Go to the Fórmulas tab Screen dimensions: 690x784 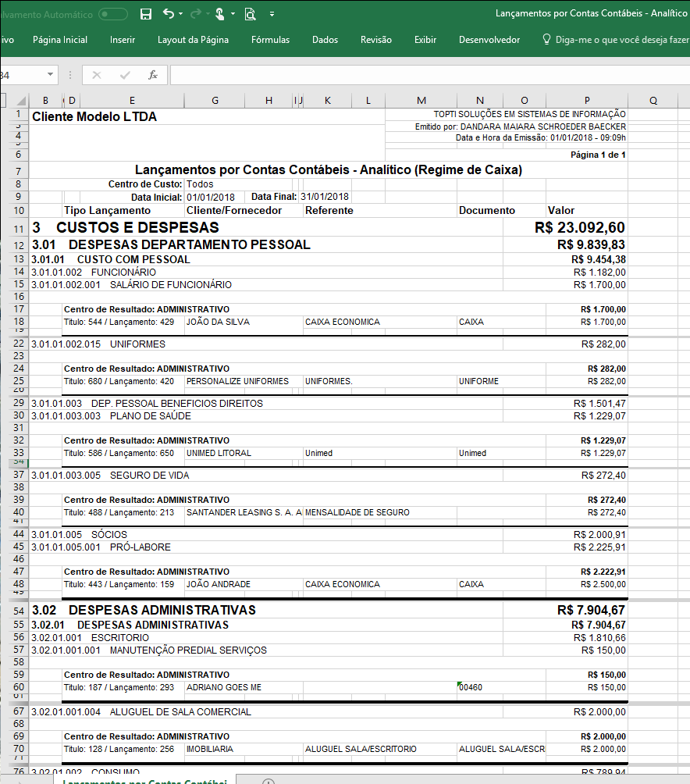(270, 40)
